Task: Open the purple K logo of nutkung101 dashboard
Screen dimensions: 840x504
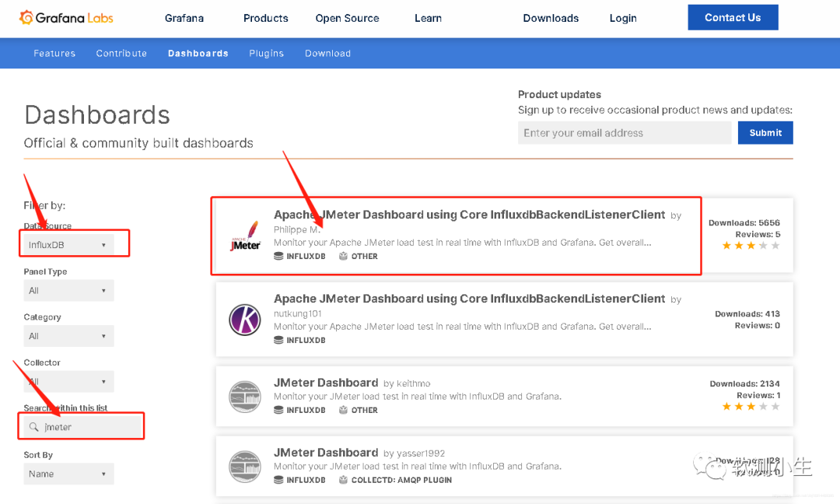Action: pos(245,319)
